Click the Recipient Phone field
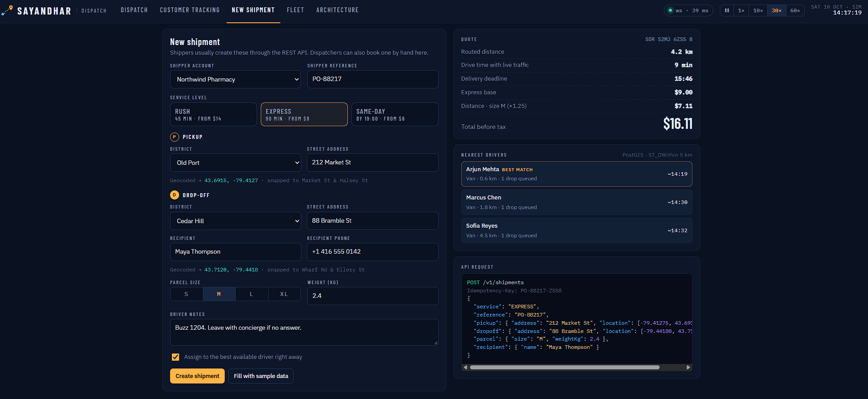Screen dimensions: 868x399 click(x=372, y=252)
